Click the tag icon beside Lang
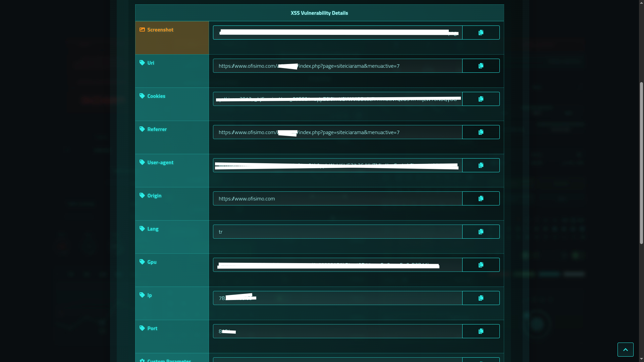The width and height of the screenshot is (644, 362). (142, 229)
